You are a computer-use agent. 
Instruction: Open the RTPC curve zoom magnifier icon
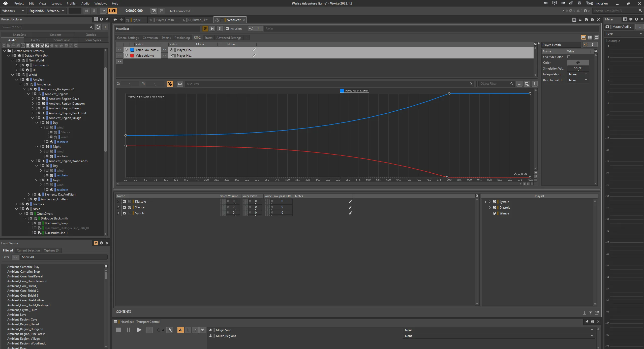535,44
